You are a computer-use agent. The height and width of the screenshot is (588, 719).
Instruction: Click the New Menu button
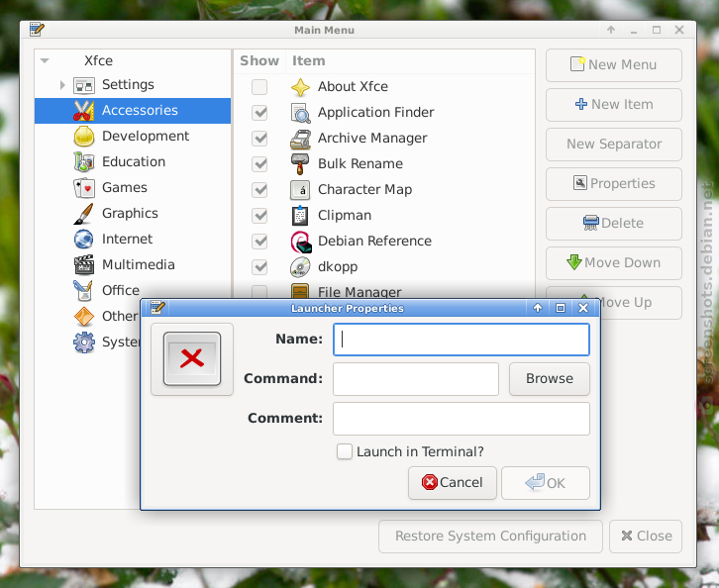click(614, 65)
